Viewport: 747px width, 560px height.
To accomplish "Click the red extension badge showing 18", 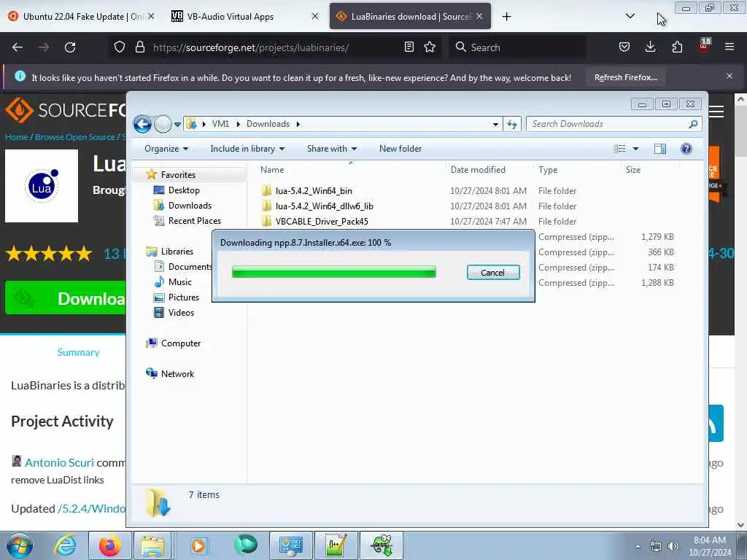I will coord(704,44).
